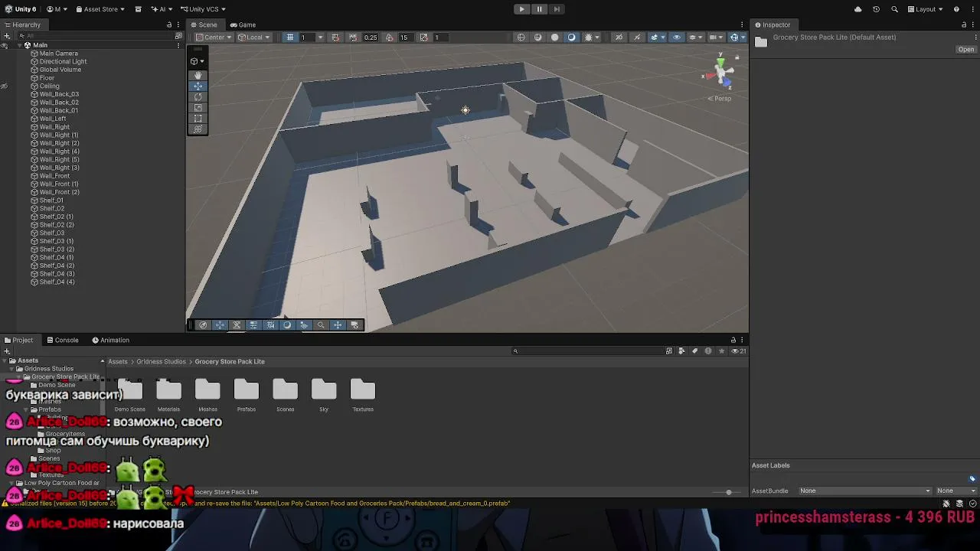Click the favorites star icon in the Project panel
This screenshot has width=980, height=551.
pyautogui.click(x=721, y=350)
